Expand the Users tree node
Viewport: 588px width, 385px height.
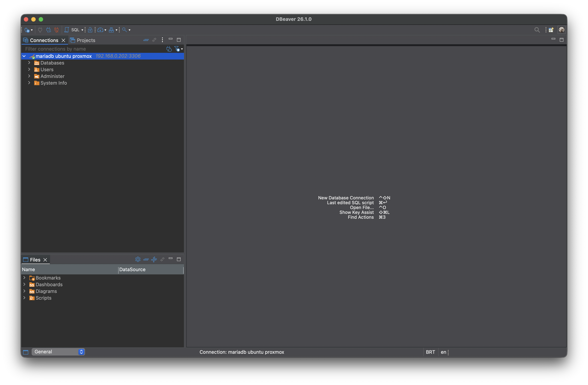click(x=29, y=70)
